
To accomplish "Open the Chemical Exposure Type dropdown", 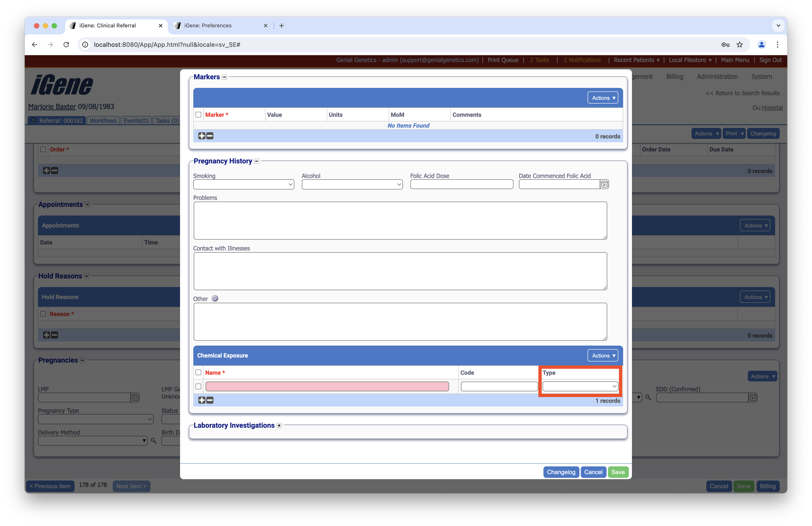I will 580,386.
